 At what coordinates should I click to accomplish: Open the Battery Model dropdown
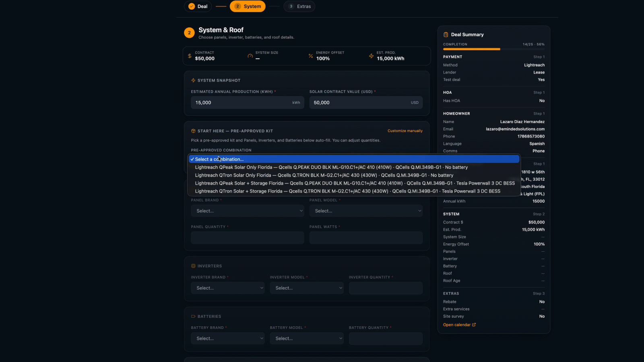coord(307,338)
